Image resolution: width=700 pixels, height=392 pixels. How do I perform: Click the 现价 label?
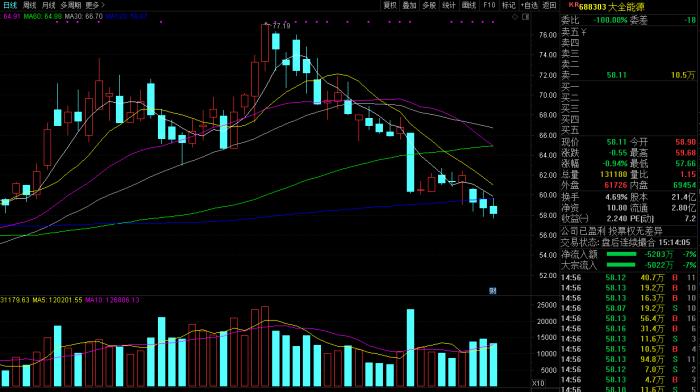570,142
